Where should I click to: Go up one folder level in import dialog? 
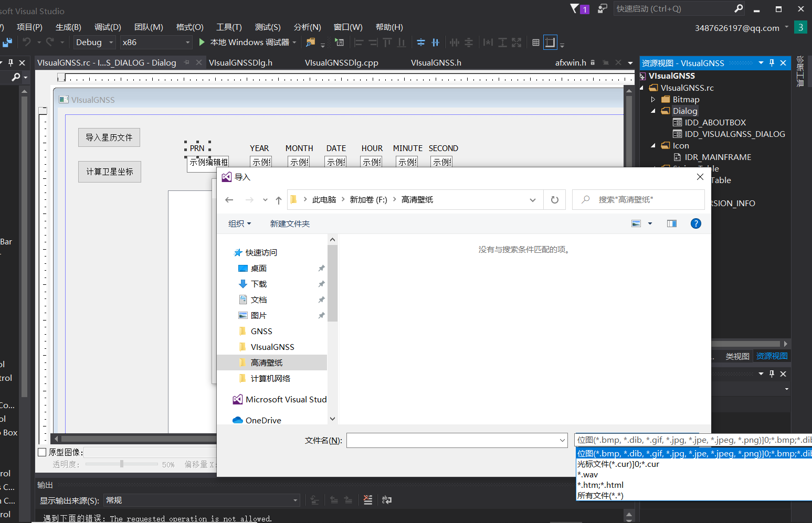point(279,200)
